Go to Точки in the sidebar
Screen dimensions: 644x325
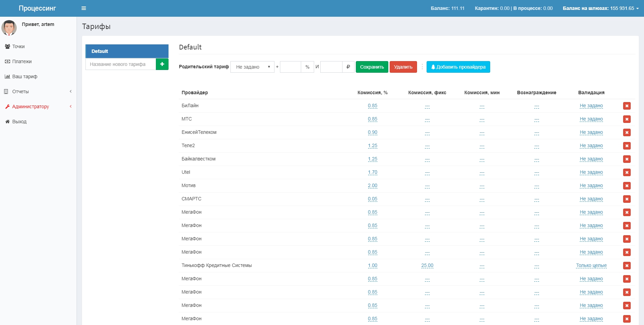click(x=18, y=46)
